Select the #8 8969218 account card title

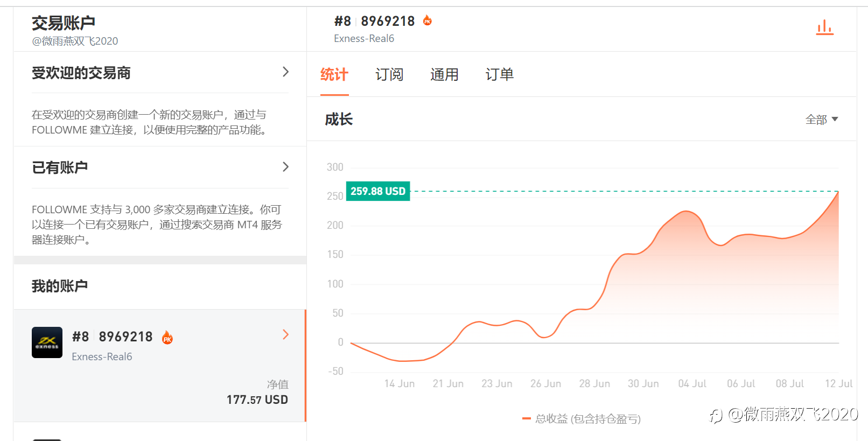(x=113, y=337)
